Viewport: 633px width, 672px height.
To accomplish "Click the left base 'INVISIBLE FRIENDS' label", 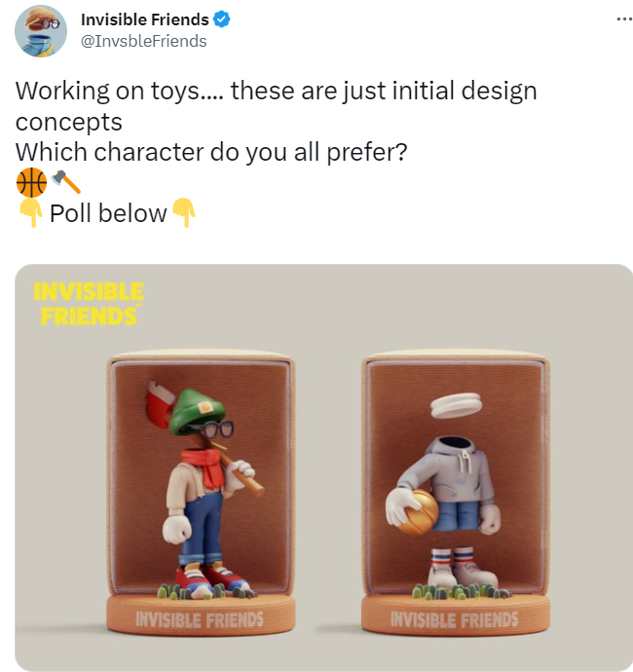I will pos(200,619).
